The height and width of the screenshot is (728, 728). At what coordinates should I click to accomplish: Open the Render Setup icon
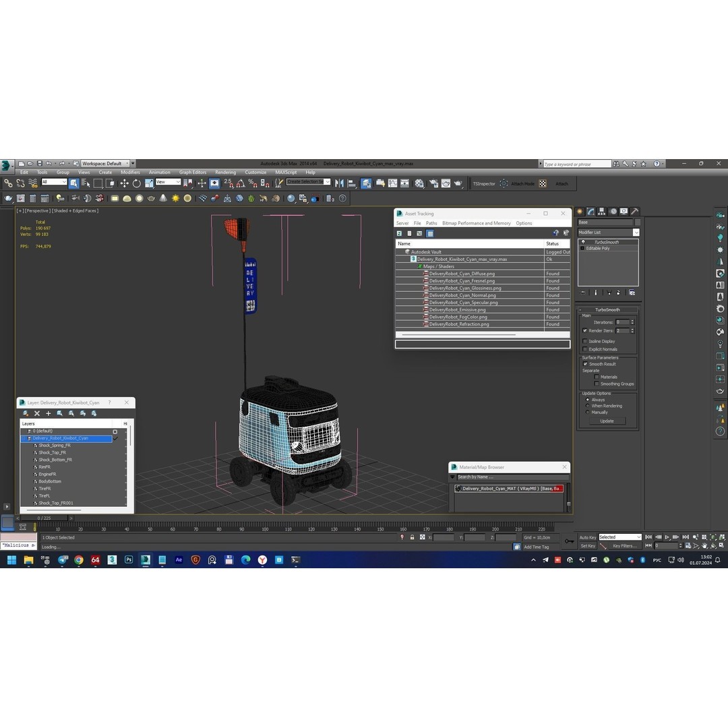tap(433, 183)
